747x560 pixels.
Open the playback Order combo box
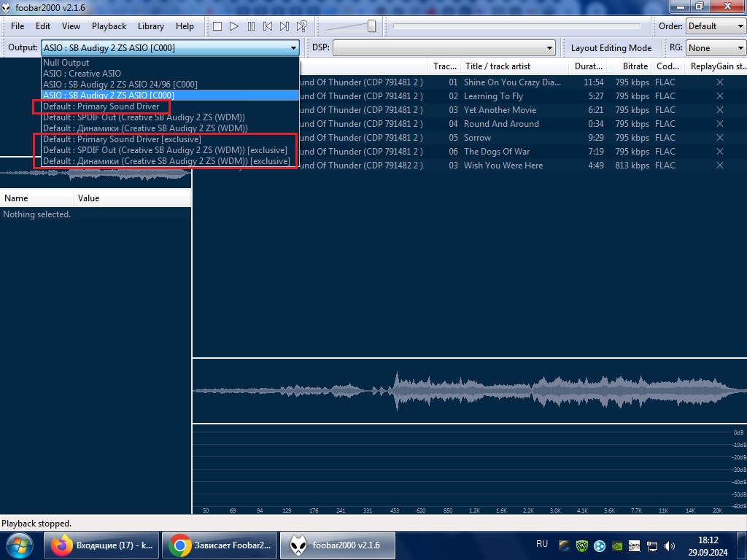point(713,26)
